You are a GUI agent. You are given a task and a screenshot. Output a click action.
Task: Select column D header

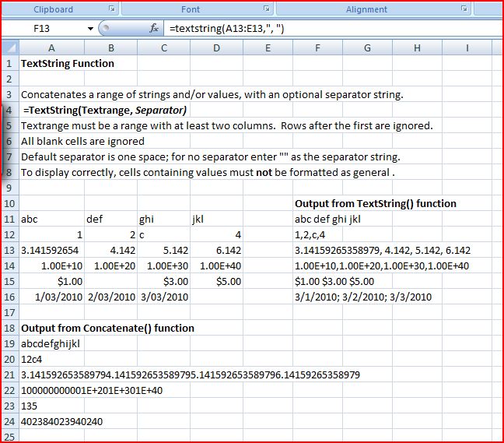[x=215, y=48]
